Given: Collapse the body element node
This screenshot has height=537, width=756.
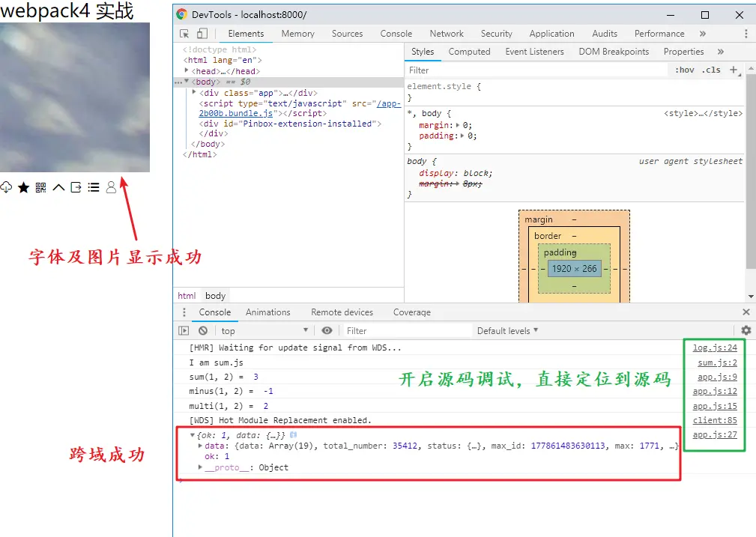Looking at the screenshot, I should click(187, 82).
